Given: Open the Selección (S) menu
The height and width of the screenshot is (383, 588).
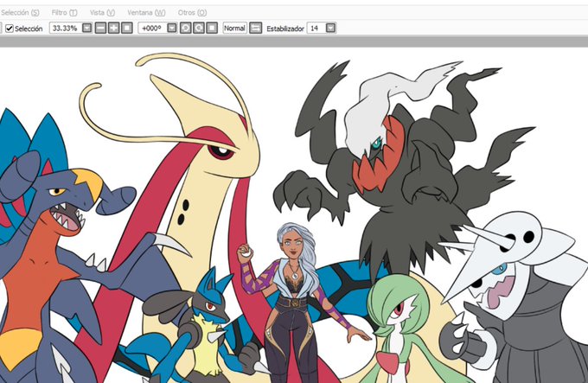Looking at the screenshot, I should pyautogui.click(x=20, y=12).
